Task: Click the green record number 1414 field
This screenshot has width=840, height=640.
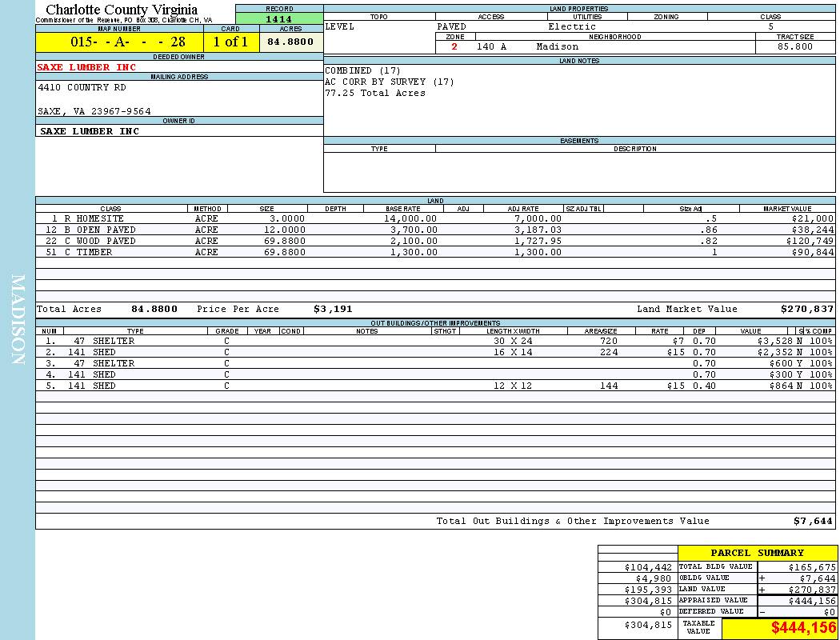Action: tap(279, 18)
